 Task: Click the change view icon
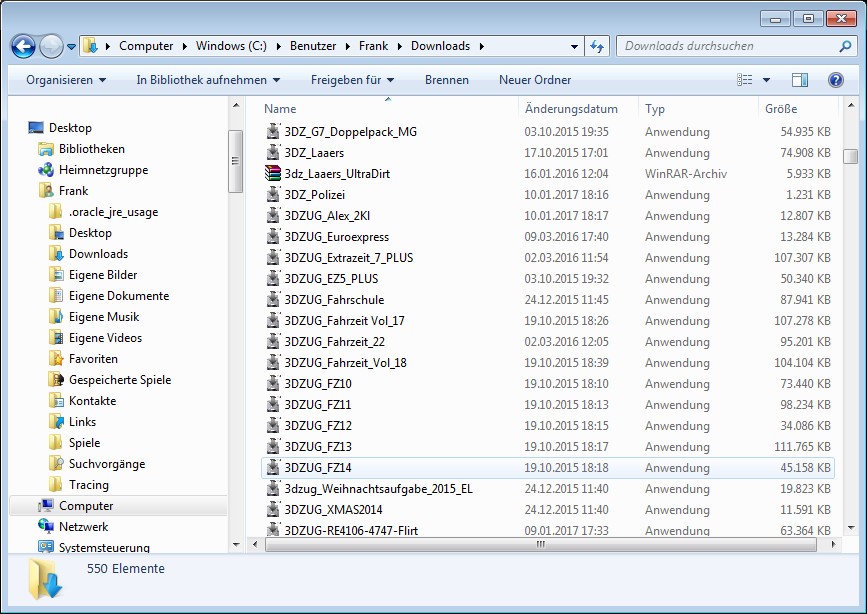[x=745, y=80]
